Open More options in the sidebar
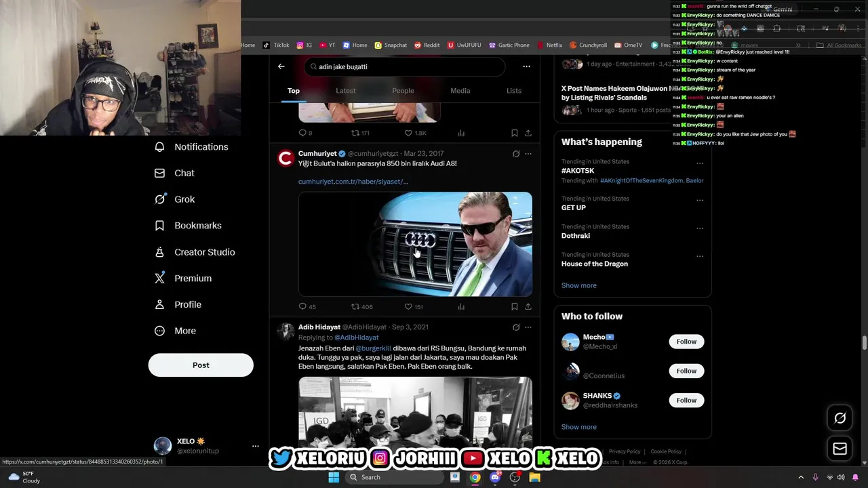Viewport: 868px width, 488px height. (175, 331)
